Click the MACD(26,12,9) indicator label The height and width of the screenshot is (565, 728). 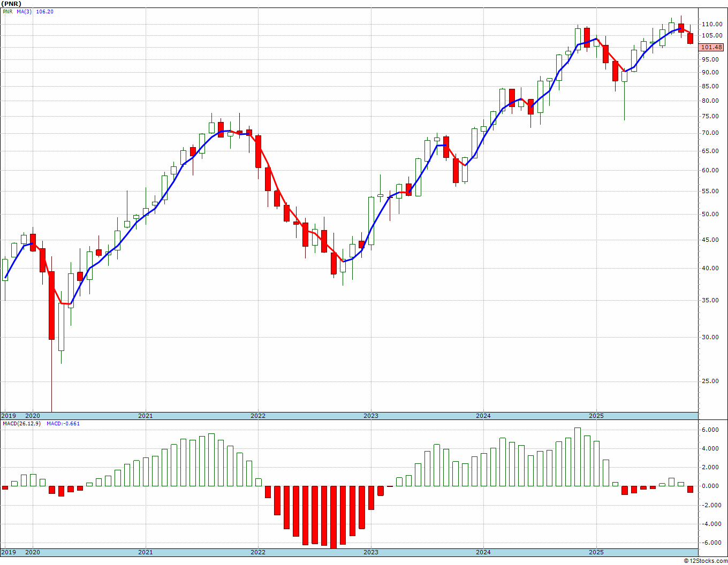click(x=21, y=424)
